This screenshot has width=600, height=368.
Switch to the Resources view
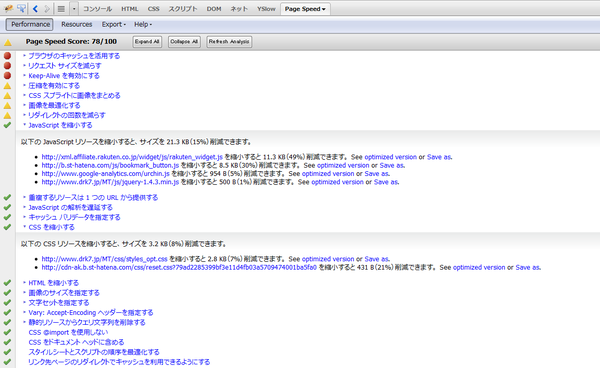[x=77, y=24]
